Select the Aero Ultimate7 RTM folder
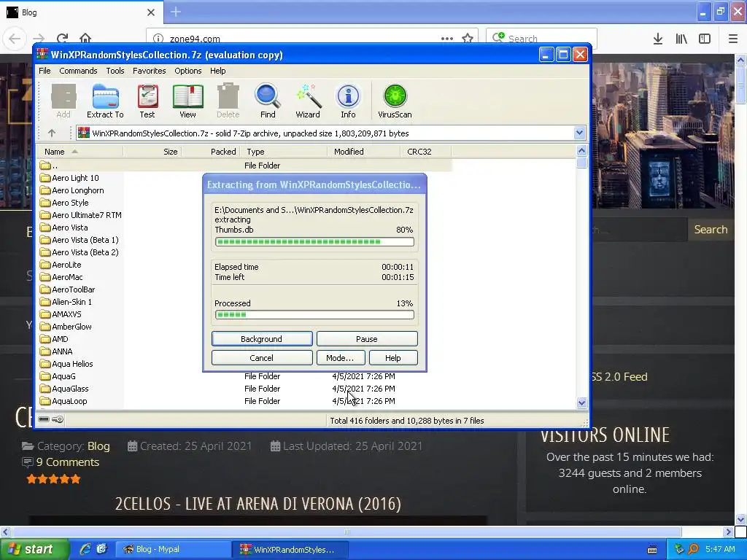The width and height of the screenshot is (747, 560). coord(81,215)
